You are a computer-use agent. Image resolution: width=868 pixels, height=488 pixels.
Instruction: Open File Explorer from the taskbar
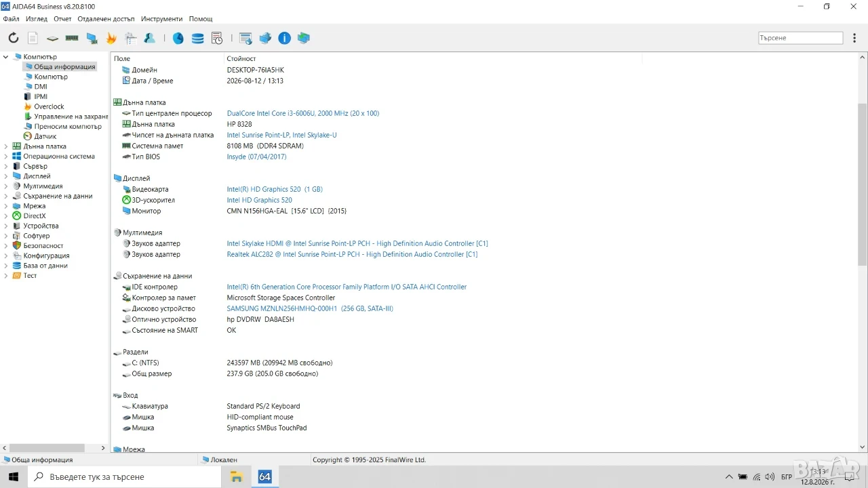237,476
